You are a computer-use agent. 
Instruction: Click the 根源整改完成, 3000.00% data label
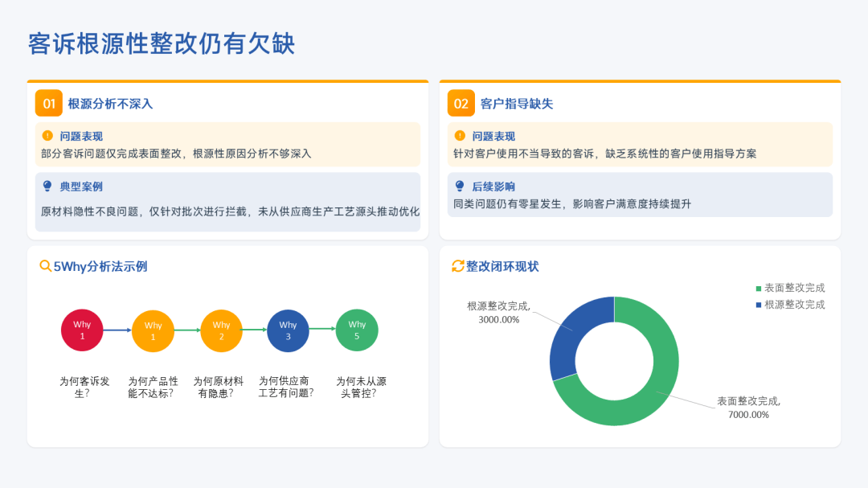point(498,313)
